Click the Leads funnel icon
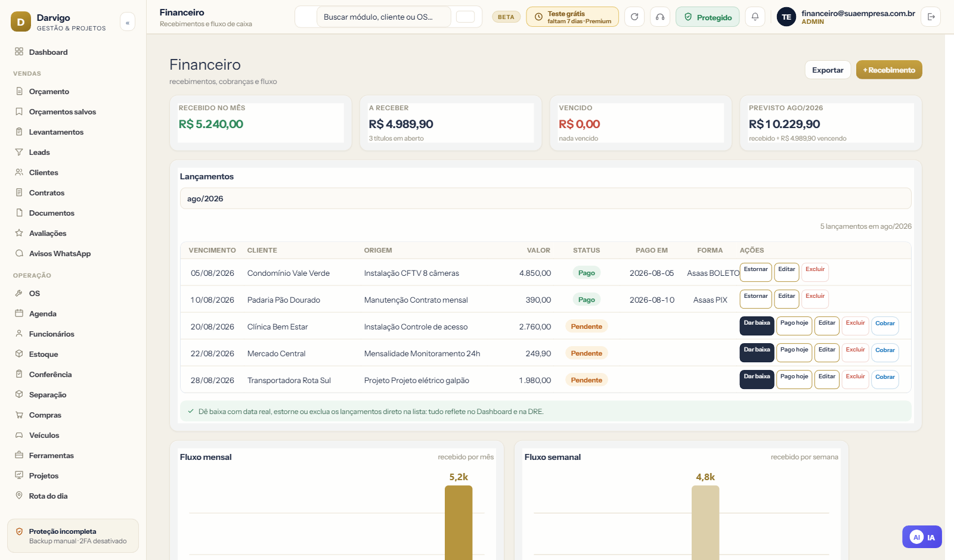This screenshot has height=560, width=954. tap(19, 152)
